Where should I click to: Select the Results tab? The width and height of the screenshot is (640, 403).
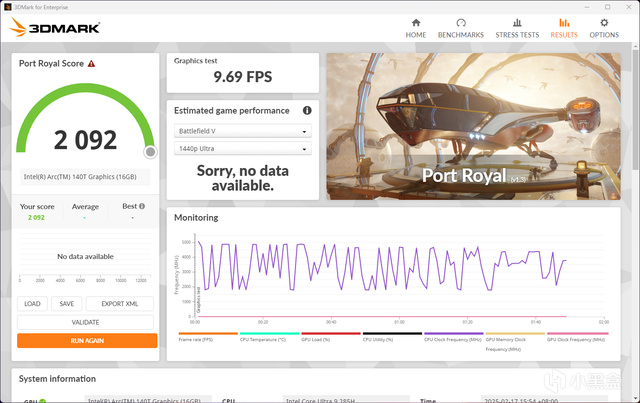(x=564, y=29)
